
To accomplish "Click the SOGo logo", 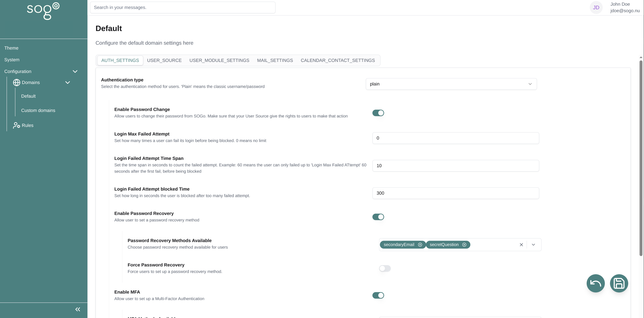I will click(x=43, y=11).
